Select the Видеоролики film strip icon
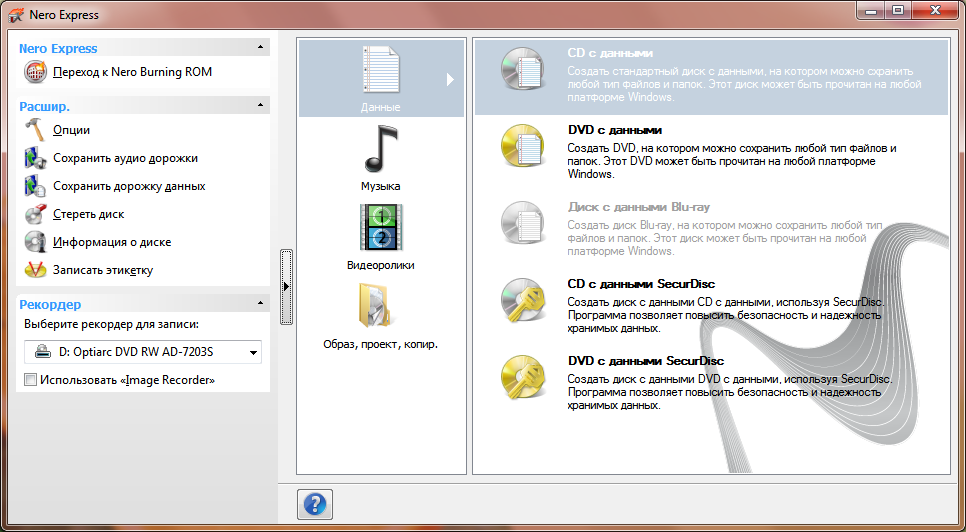 380,227
